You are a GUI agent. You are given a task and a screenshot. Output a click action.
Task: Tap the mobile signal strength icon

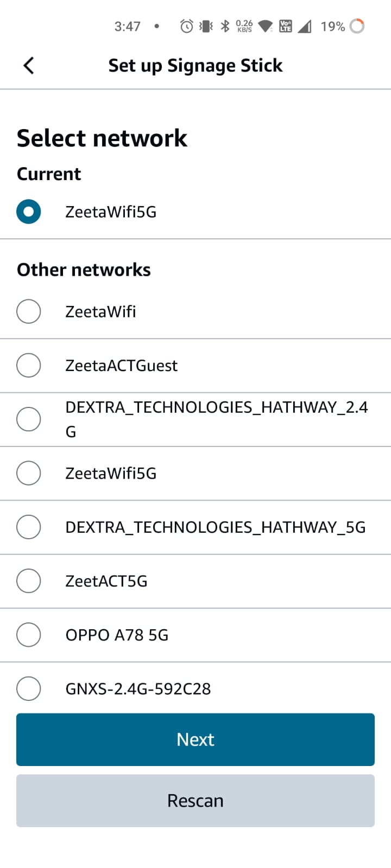tap(305, 26)
